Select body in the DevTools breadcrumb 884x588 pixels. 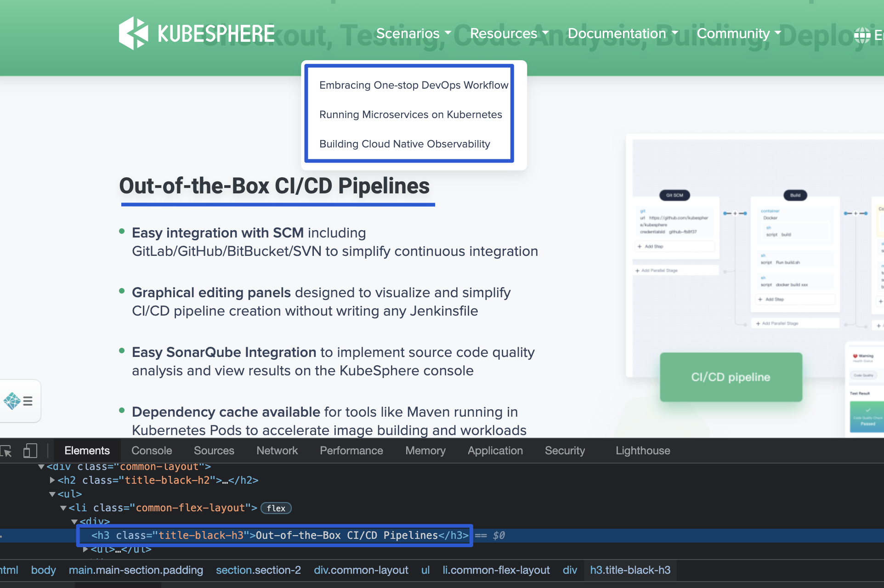[43, 570]
